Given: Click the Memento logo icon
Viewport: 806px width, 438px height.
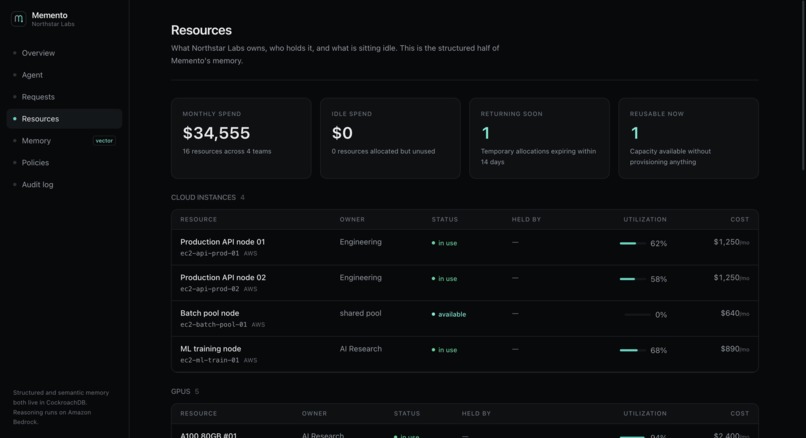Looking at the screenshot, I should [19, 19].
